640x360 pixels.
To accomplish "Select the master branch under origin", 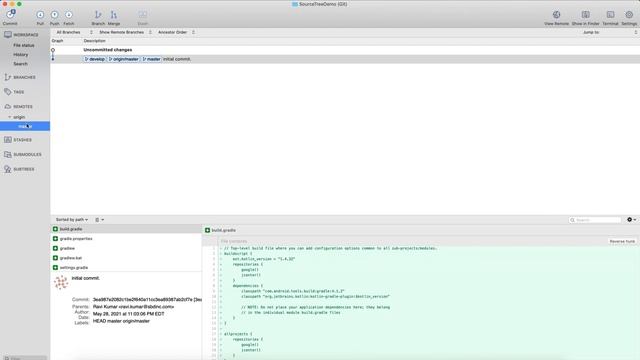I will (25, 126).
